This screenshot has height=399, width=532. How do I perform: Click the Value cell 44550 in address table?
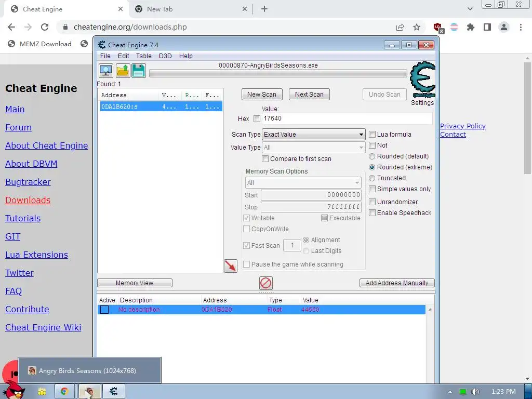[310, 310]
